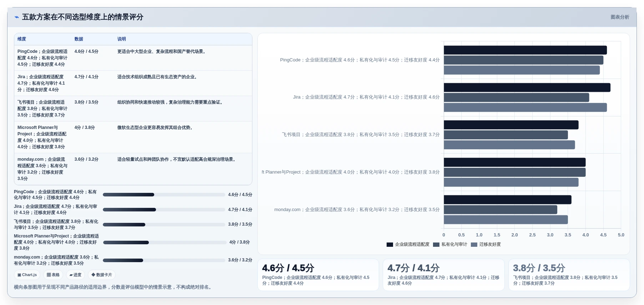
Task: Click the Jira y-axis label in chart
Action: 366,97
